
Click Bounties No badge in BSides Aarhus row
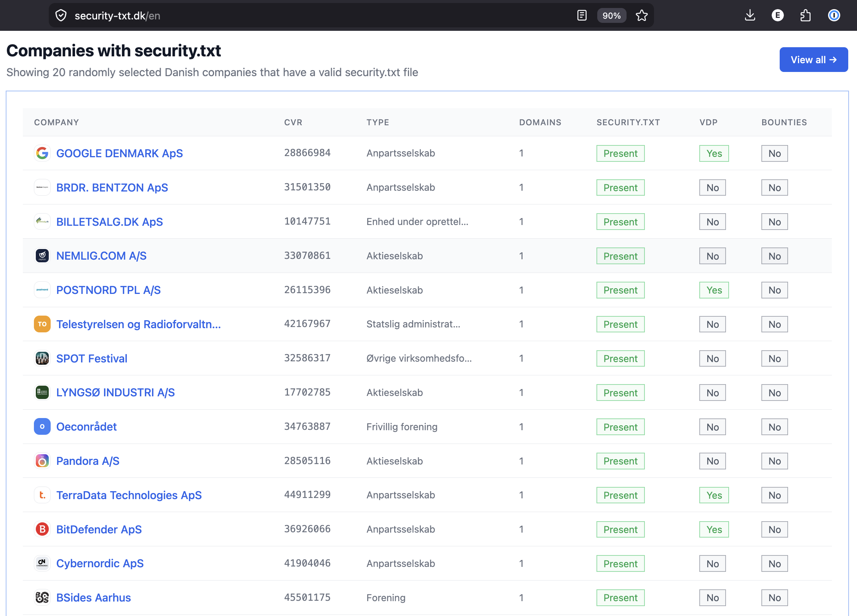(x=775, y=598)
